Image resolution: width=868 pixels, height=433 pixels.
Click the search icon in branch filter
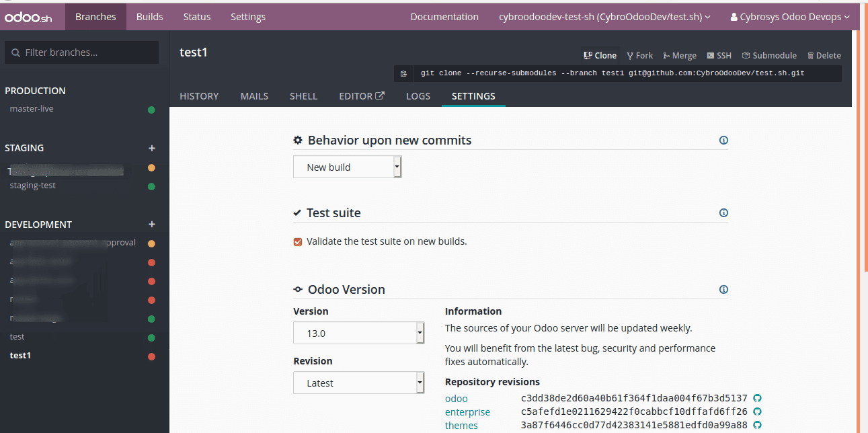point(16,52)
